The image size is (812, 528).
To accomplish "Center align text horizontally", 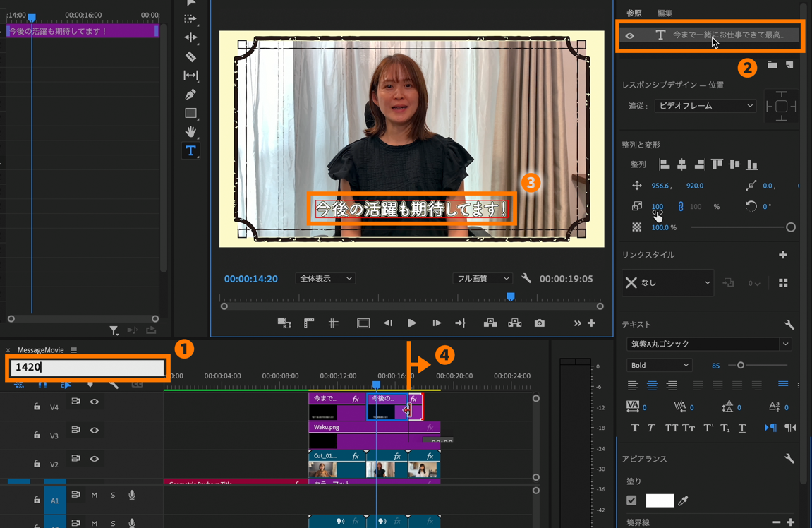I will coord(652,385).
